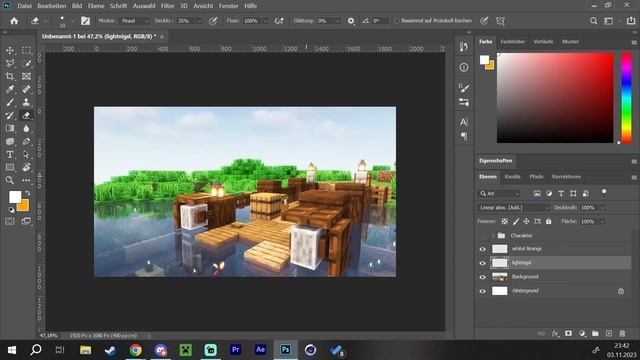Open the Deckkr. opacity dropdown in options bar

(x=199, y=21)
